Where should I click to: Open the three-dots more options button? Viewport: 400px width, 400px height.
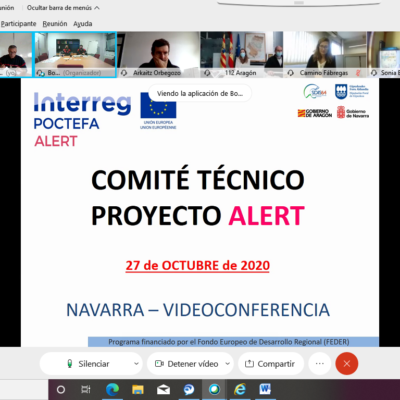[x=320, y=364]
